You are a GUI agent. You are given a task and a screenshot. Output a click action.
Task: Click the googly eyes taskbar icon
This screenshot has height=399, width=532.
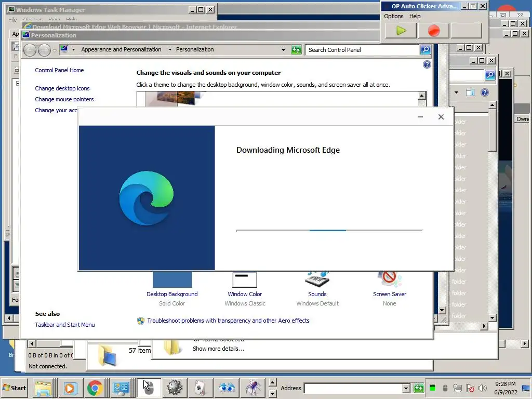click(x=227, y=388)
